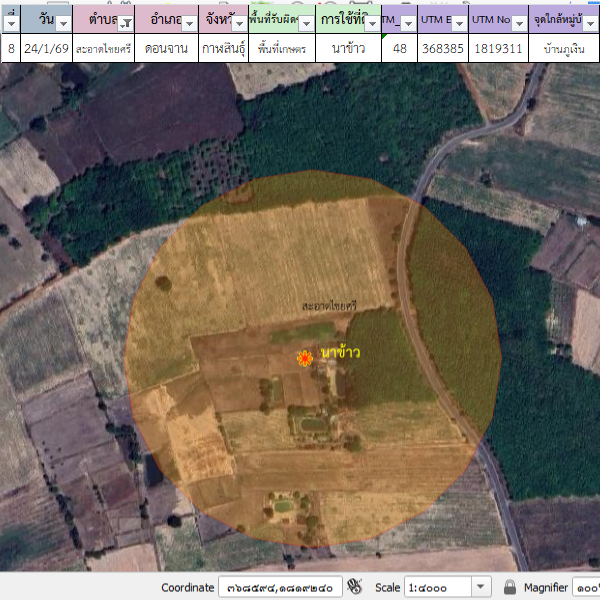The width and height of the screenshot is (600, 600).
Task: Open filter dropdown for อำเภอ column
Action: 187,22
